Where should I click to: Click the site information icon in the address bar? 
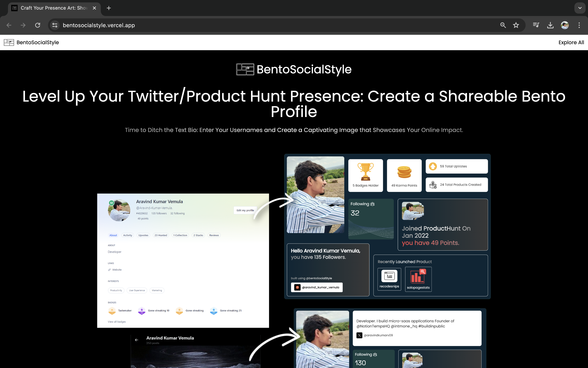tap(55, 25)
